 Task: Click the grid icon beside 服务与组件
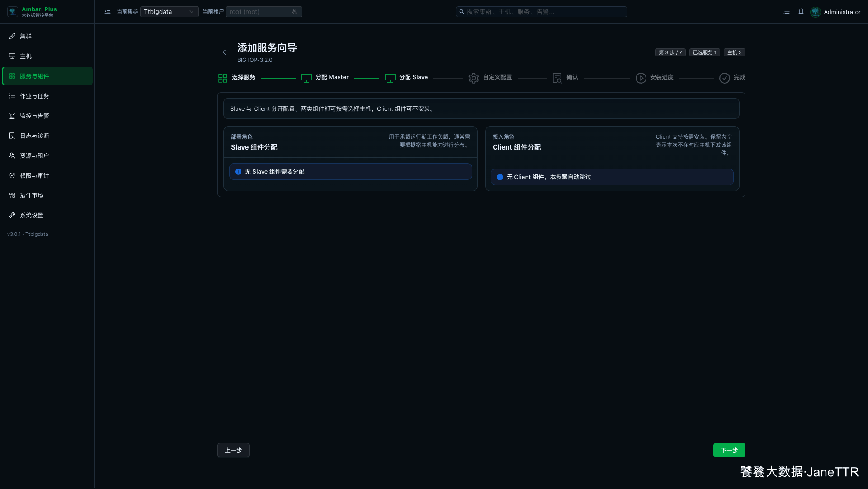click(x=12, y=76)
